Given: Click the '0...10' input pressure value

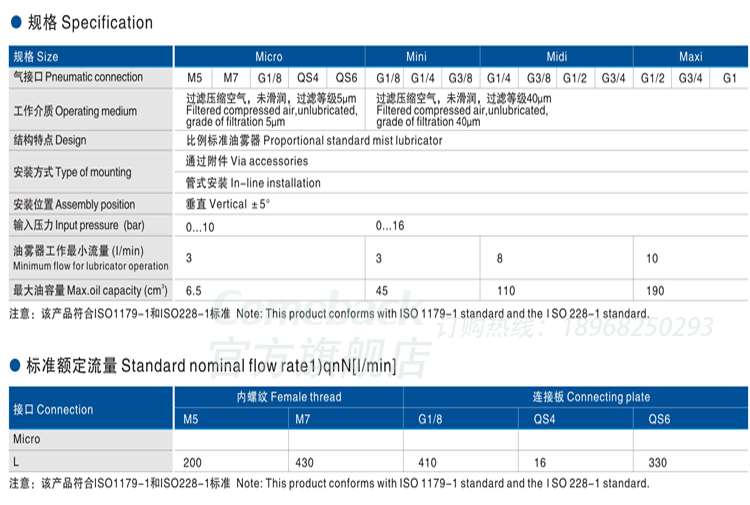Looking at the screenshot, I should point(200,227).
